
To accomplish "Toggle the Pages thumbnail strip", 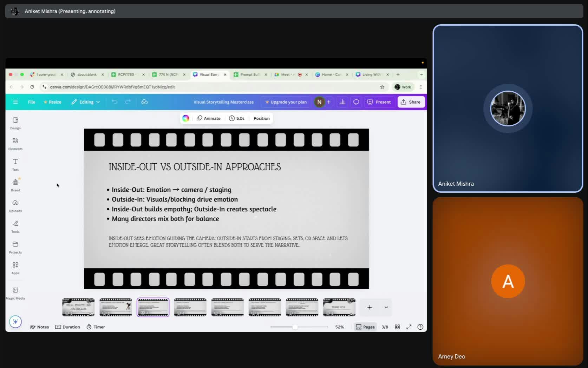I will [365, 327].
